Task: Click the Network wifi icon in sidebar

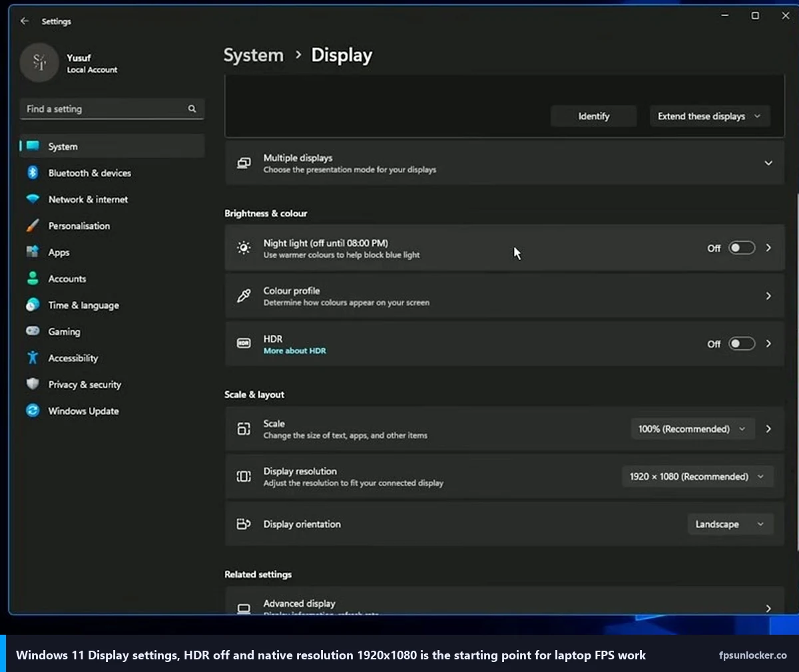Action: [x=33, y=199]
